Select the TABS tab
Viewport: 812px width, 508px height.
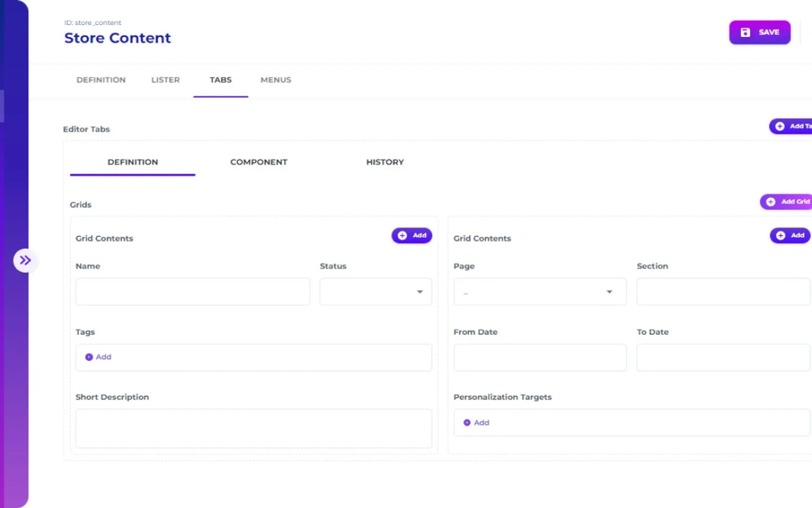(x=221, y=80)
